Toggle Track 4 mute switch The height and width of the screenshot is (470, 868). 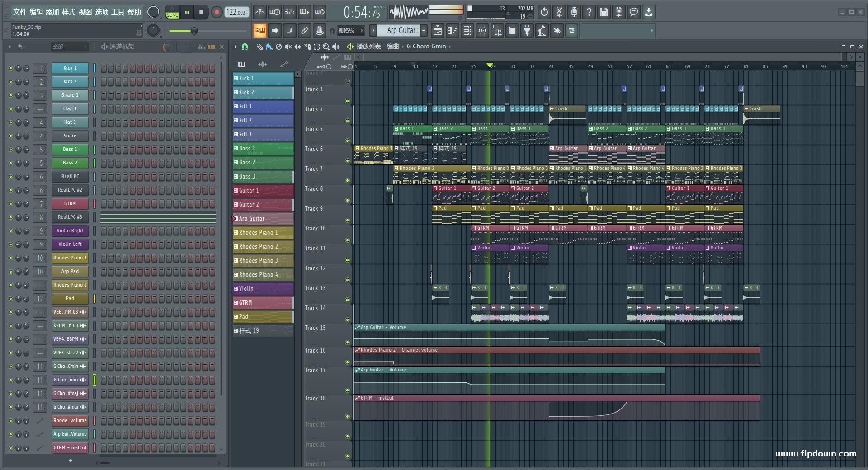347,121
